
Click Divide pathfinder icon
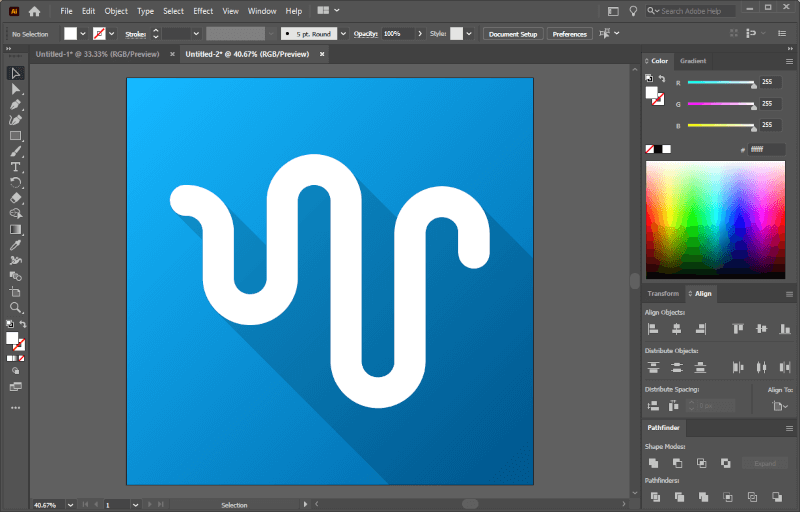(656, 497)
